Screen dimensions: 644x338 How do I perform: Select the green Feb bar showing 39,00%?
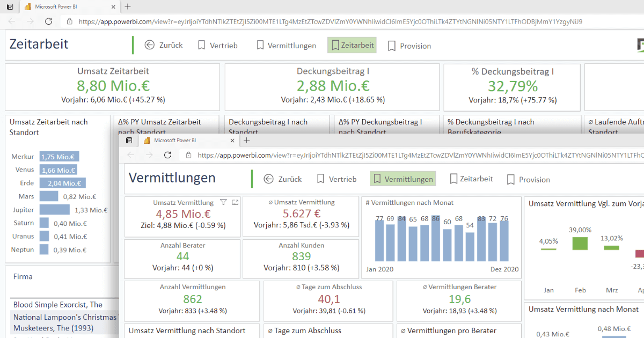click(x=580, y=243)
